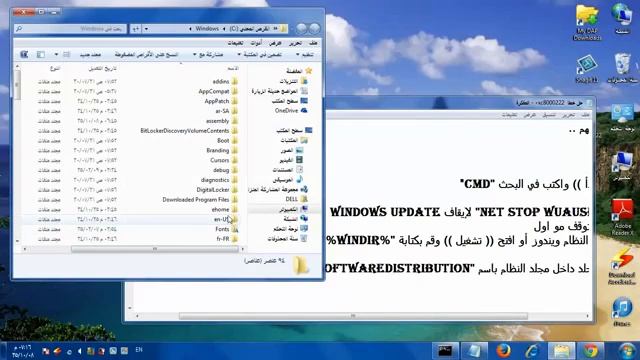
Task: Select Computer in Explorer sidebar
Action: (293, 209)
